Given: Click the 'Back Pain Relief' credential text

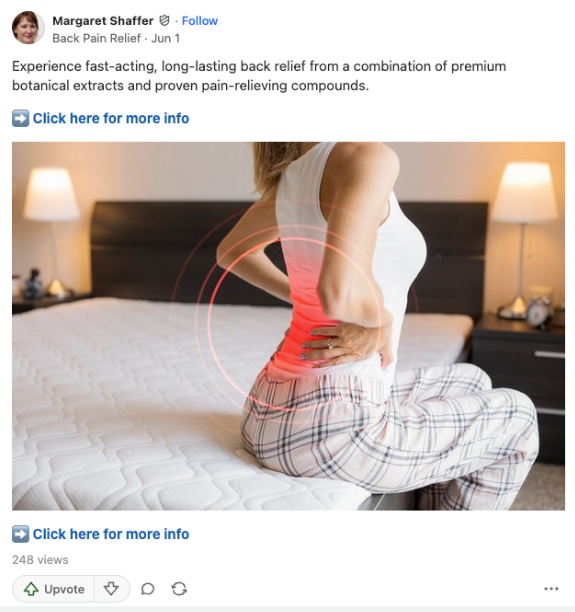Looking at the screenshot, I should point(96,38).
